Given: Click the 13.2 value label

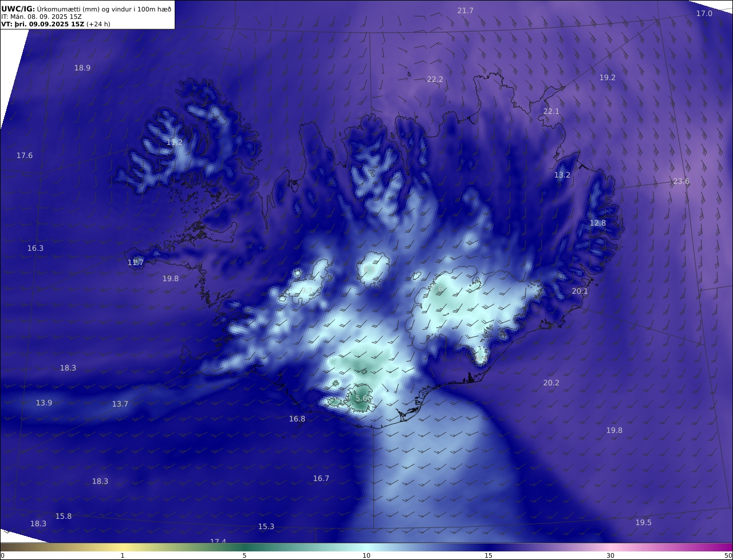Looking at the screenshot, I should pos(562,175).
